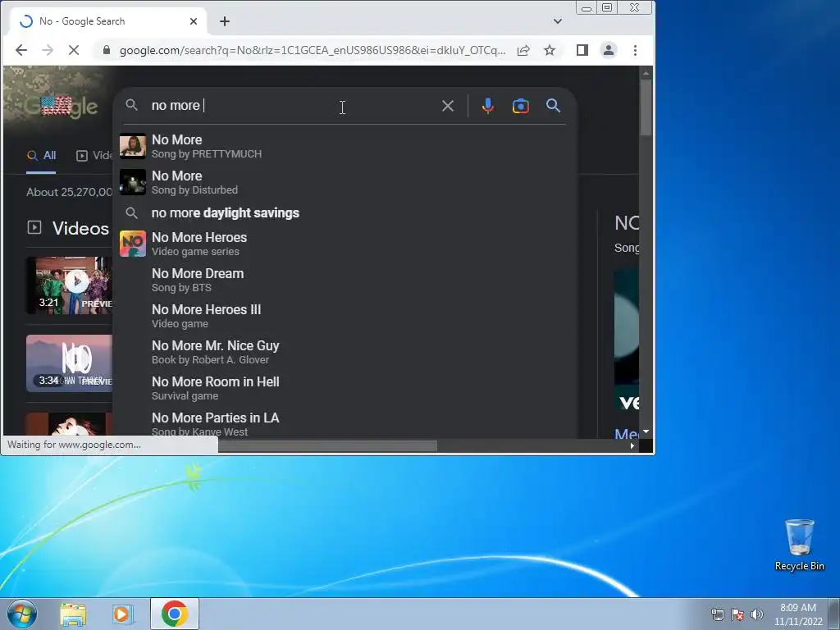
Task: Open File Explorer from the taskbar
Action: pos(73,614)
